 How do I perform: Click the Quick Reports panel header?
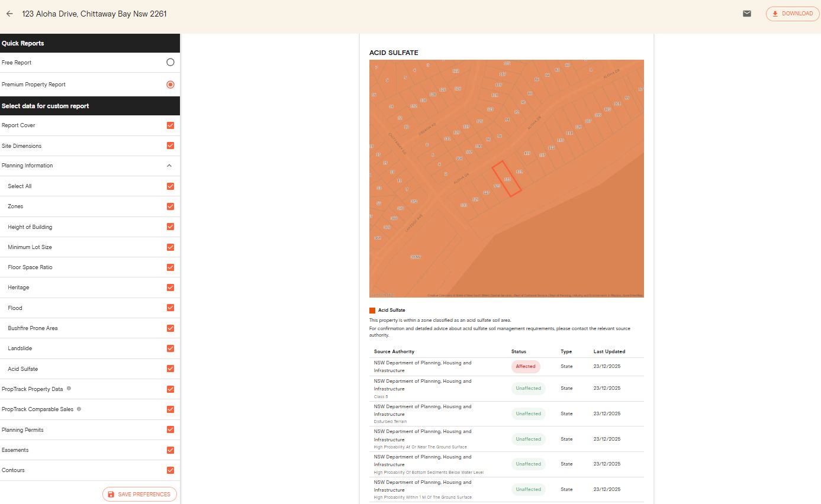click(x=90, y=43)
